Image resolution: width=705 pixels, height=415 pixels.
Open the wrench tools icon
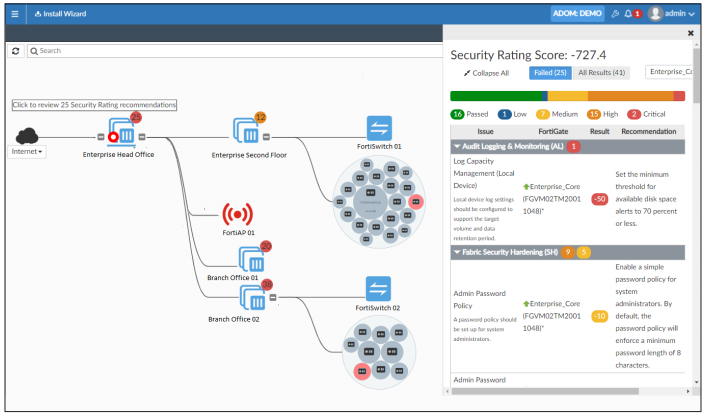(x=615, y=14)
